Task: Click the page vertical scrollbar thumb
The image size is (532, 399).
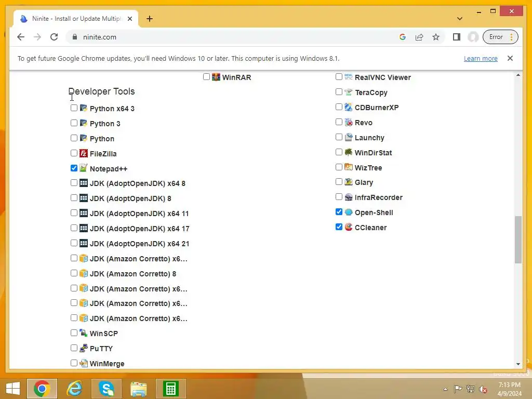Action: 518,240
